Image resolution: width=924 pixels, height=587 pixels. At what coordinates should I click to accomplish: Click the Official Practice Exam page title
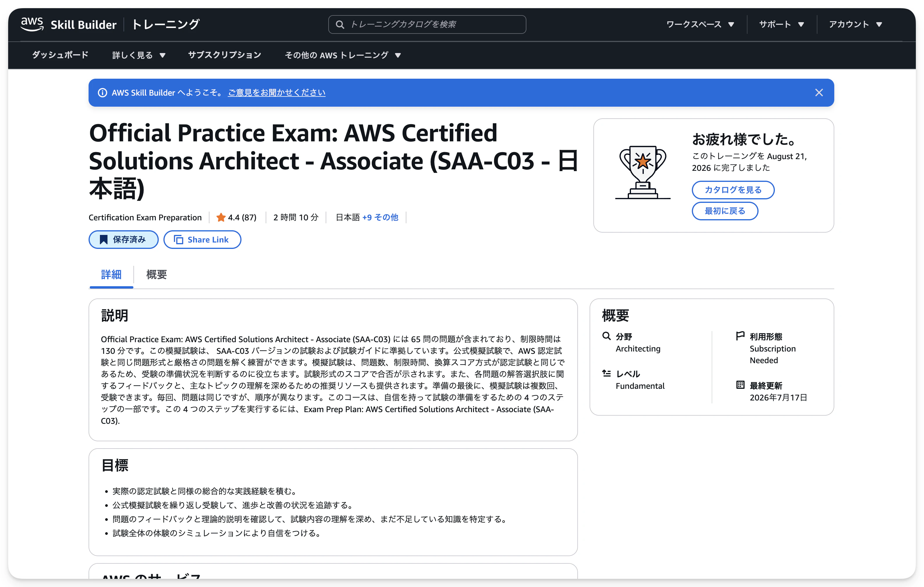click(334, 161)
